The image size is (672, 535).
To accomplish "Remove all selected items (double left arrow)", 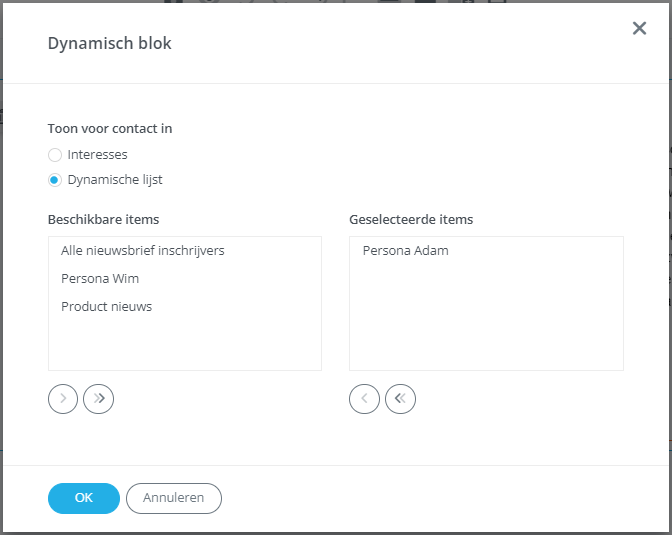I will click(x=400, y=399).
